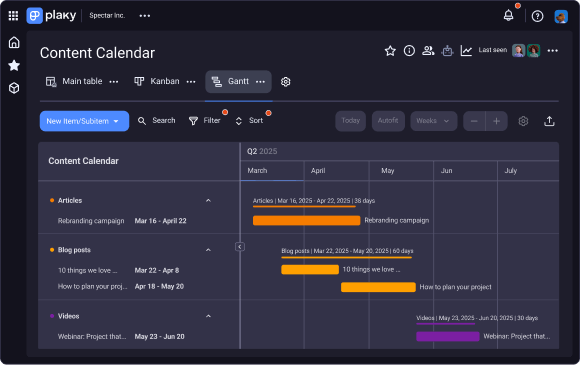
Task: Open Main table view options ellipsis
Action: point(114,82)
